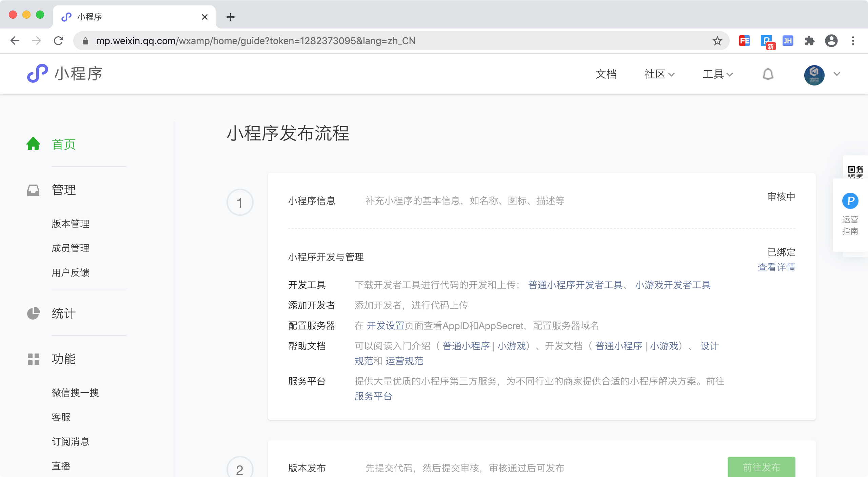The width and height of the screenshot is (868, 477).
Task: Expand the 工具 dropdown menu
Action: click(x=717, y=74)
